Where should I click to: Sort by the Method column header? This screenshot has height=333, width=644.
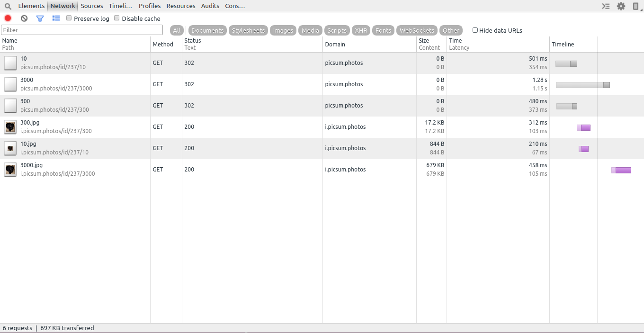tap(166, 44)
